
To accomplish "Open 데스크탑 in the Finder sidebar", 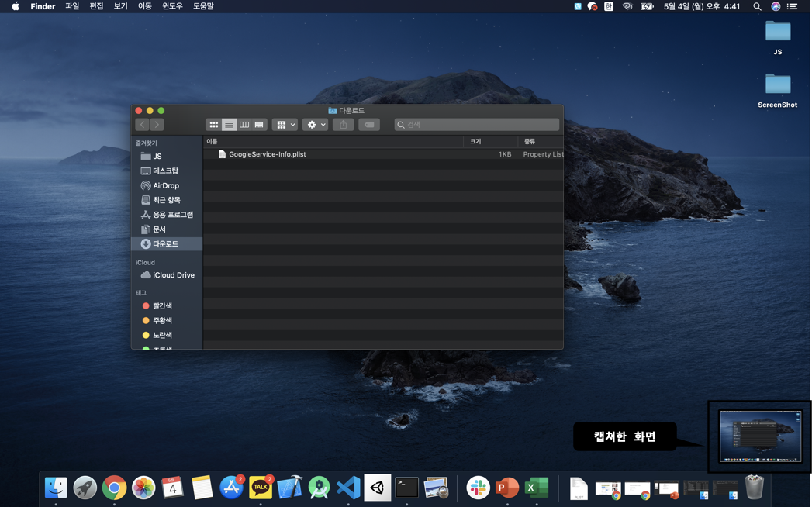I will pos(167,171).
